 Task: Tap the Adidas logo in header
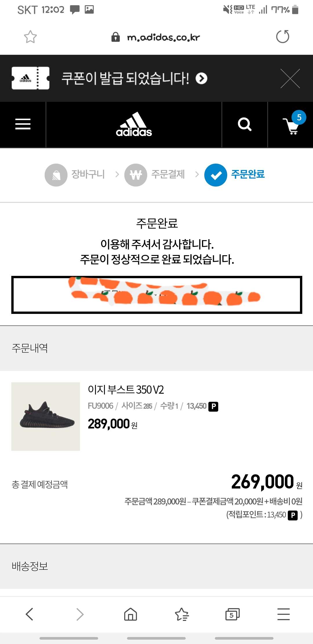point(134,125)
